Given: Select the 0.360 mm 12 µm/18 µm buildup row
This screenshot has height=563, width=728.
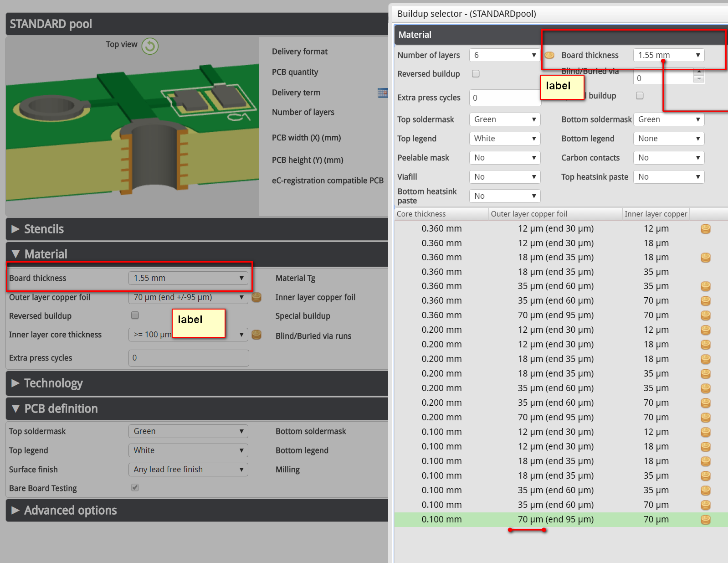Looking at the screenshot, I should tap(561, 243).
